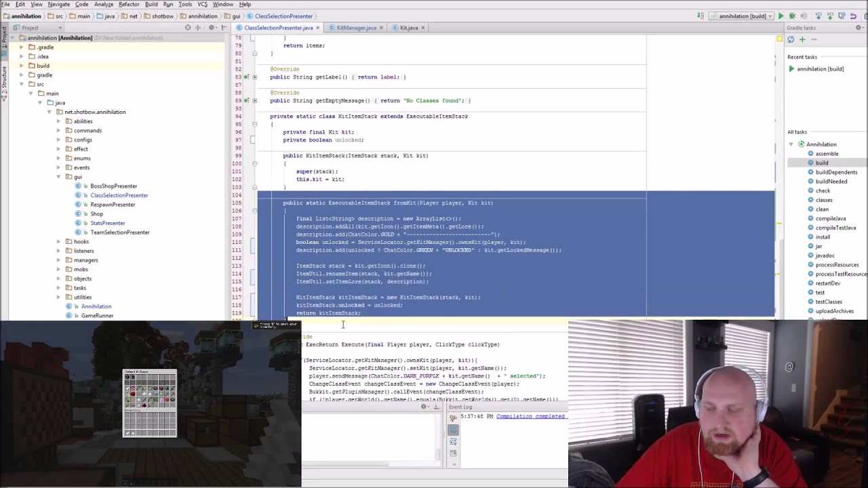This screenshot has height=488, width=868.
Task: Open bottom panel gear settings icon
Action: pos(425,407)
